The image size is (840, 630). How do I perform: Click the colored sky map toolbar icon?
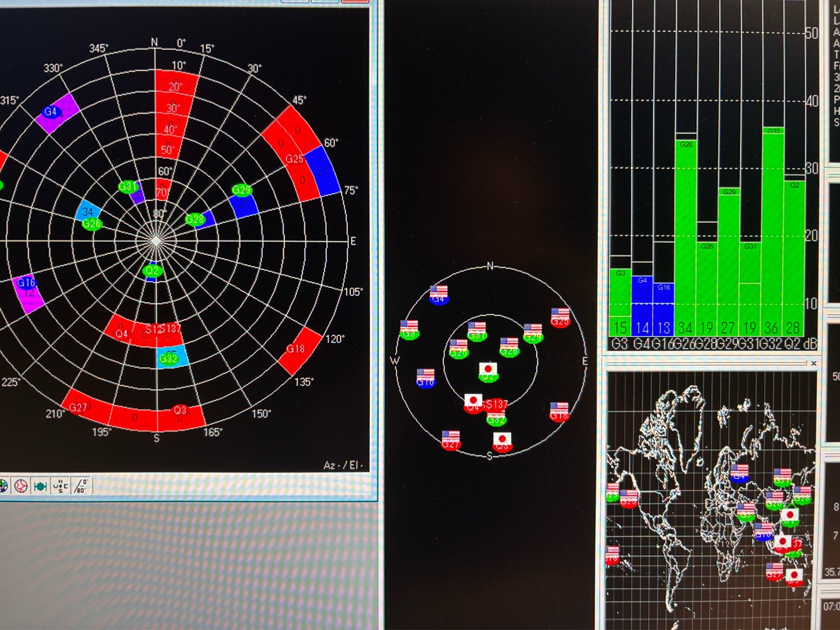[x=3, y=486]
